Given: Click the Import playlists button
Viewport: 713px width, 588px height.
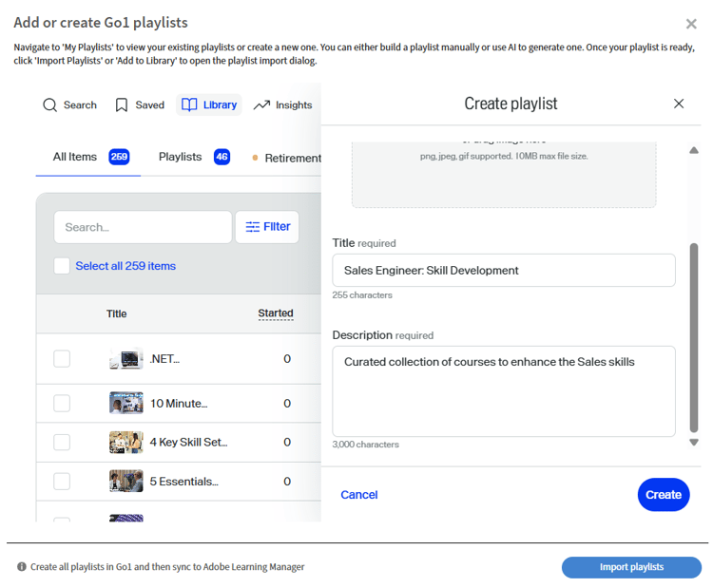Looking at the screenshot, I should tap(631, 567).
